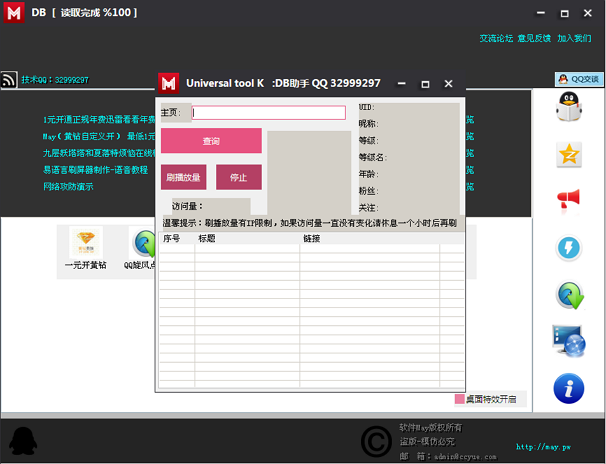Open the http://may.pw link
Screen dimensions: 606x464
pyautogui.click(x=543, y=447)
